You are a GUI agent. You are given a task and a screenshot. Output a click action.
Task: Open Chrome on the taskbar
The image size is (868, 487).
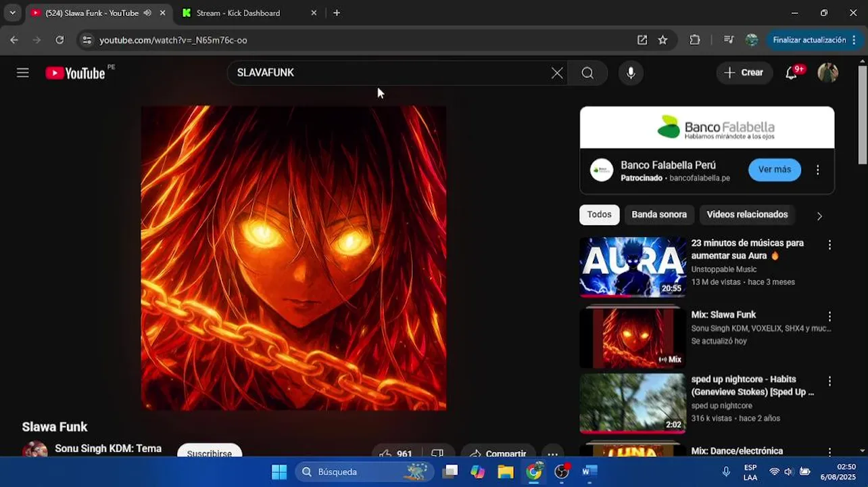[x=534, y=471]
